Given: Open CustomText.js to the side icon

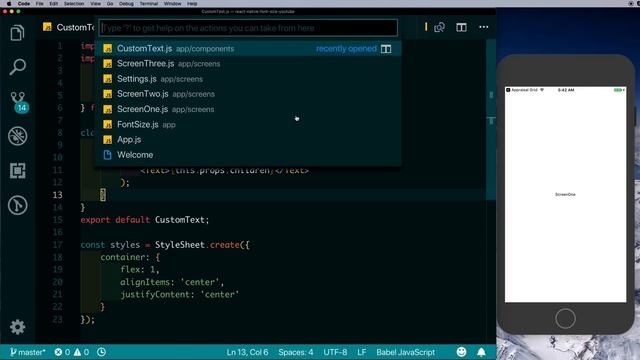Looking at the screenshot, I should (x=386, y=49).
